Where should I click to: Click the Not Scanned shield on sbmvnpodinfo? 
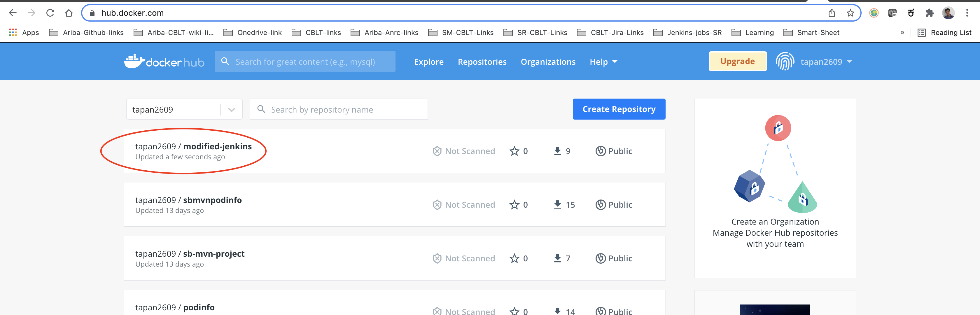pos(437,205)
